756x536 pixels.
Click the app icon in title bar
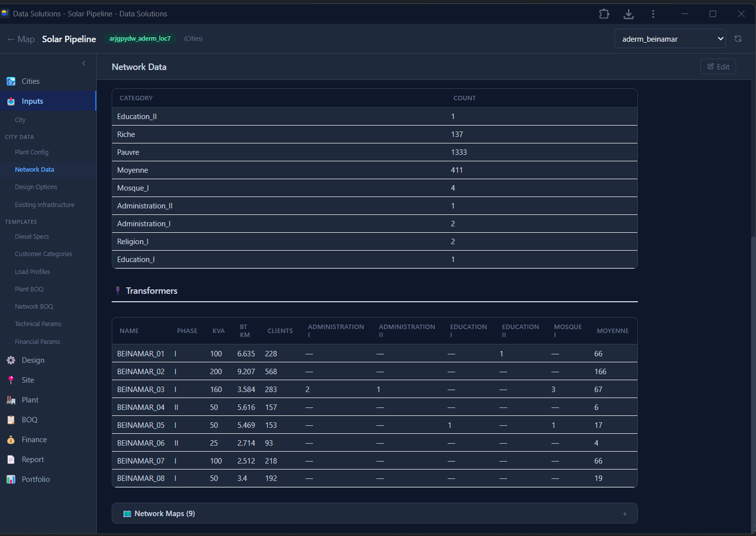tap(5, 13)
